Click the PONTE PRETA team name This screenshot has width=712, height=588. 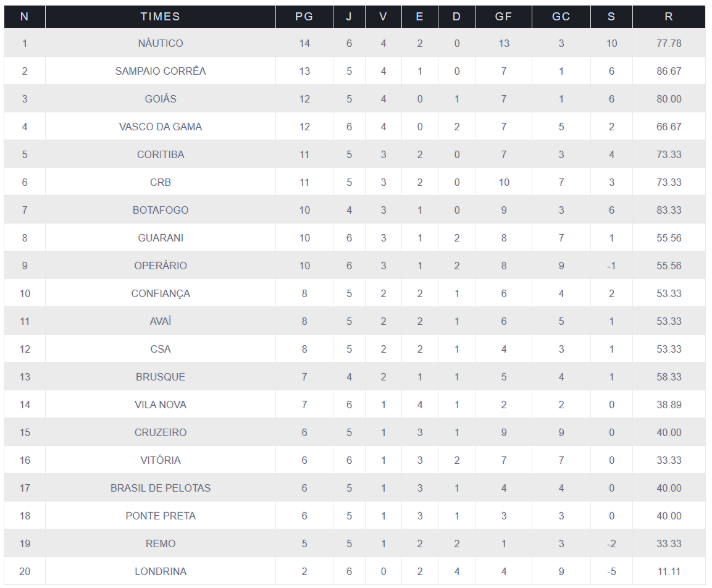pyautogui.click(x=161, y=516)
